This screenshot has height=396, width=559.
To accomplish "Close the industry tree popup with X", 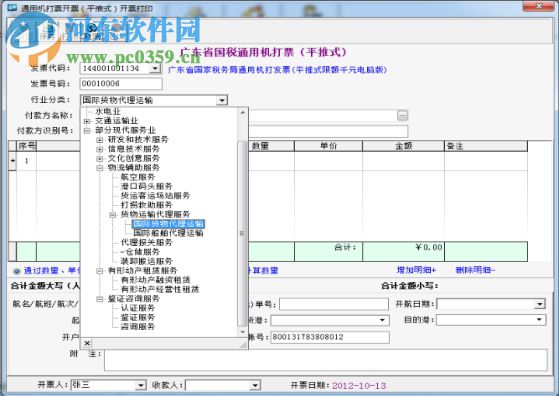I will [87, 343].
